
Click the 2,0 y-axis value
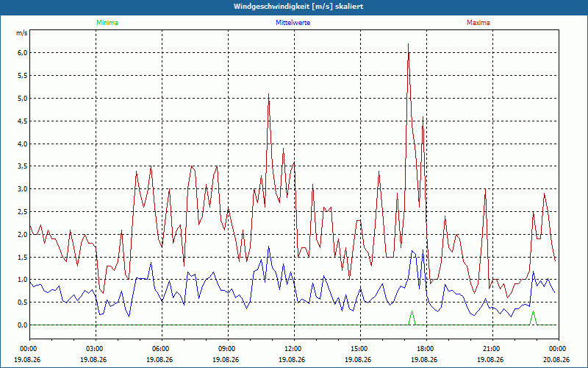pyautogui.click(x=23, y=234)
